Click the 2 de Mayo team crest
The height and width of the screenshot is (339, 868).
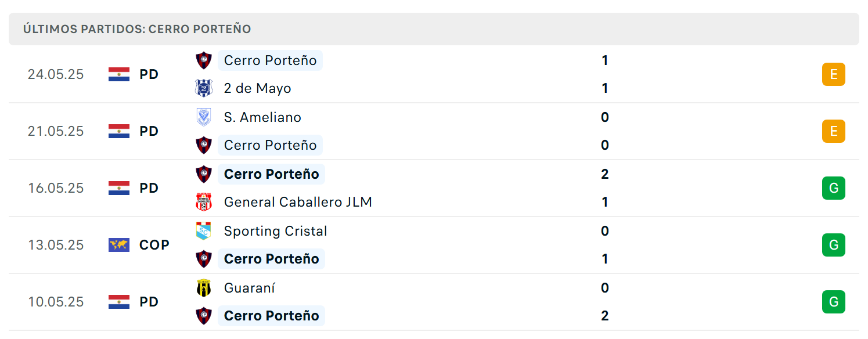coord(204,88)
